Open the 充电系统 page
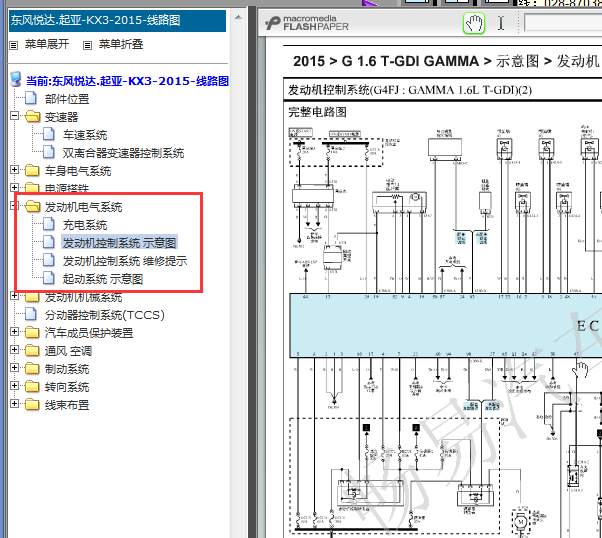This screenshot has height=538, width=602. tap(85, 225)
